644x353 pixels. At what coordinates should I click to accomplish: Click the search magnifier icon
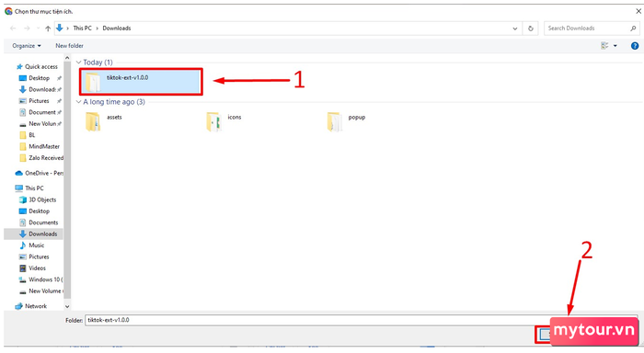pyautogui.click(x=633, y=28)
